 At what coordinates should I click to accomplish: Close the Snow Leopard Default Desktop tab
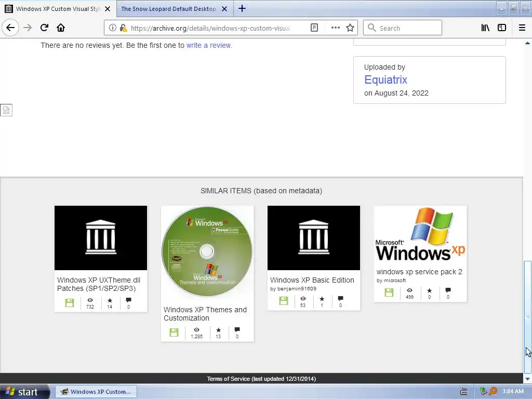coord(224,9)
